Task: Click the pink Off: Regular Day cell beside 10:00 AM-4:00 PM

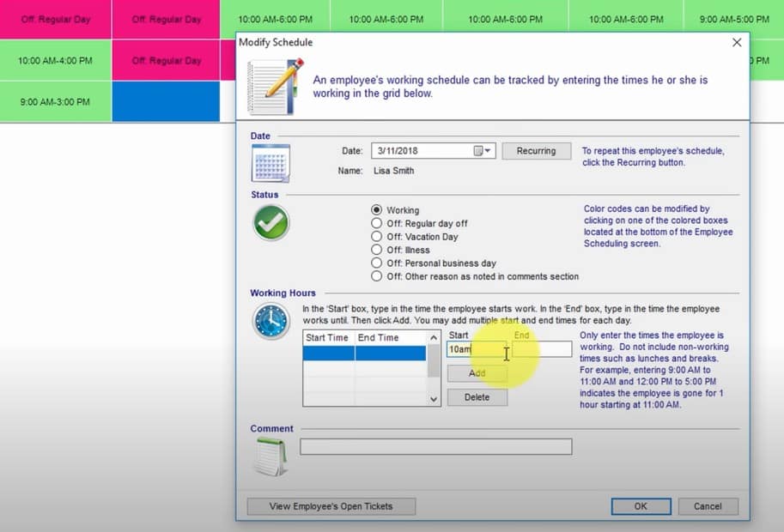Action: [x=166, y=60]
